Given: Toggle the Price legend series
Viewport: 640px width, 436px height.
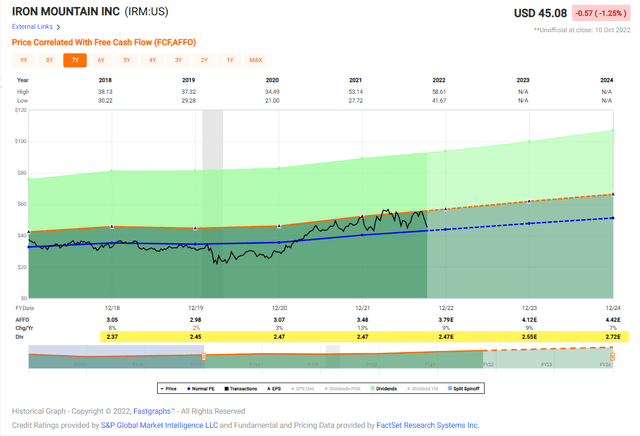Looking at the screenshot, I should (x=169, y=389).
